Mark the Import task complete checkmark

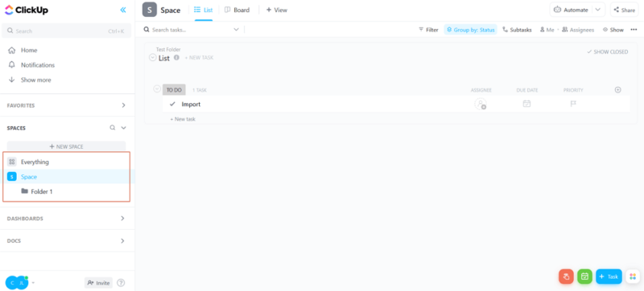[172, 105]
